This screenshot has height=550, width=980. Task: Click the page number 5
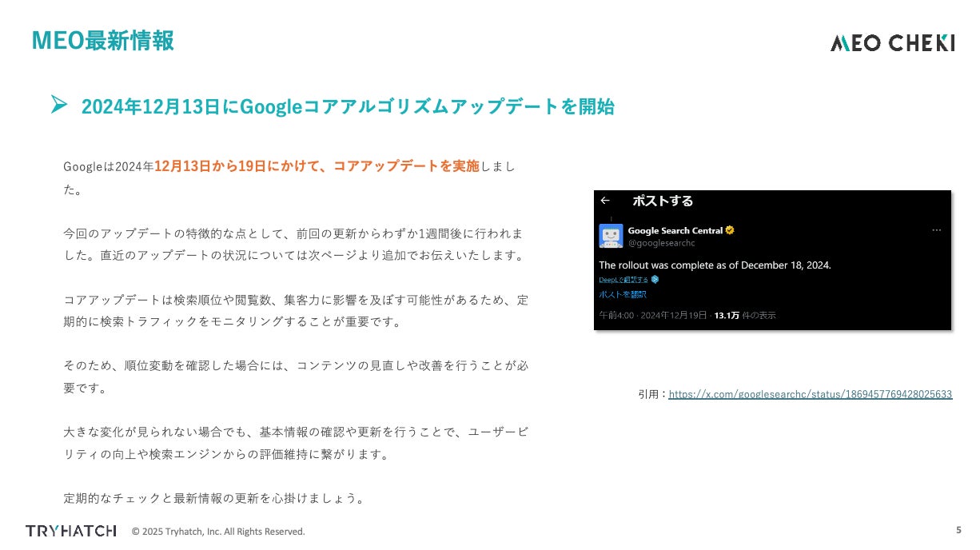(958, 529)
